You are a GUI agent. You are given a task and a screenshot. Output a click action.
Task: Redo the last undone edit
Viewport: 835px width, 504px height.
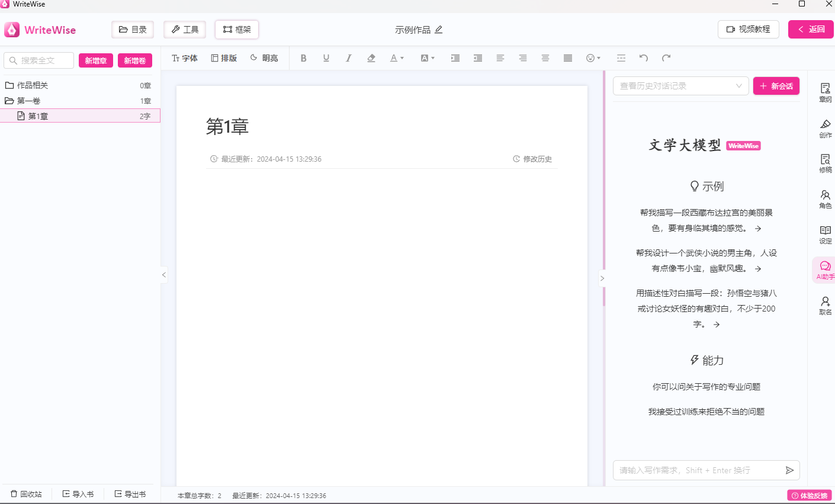tap(666, 58)
